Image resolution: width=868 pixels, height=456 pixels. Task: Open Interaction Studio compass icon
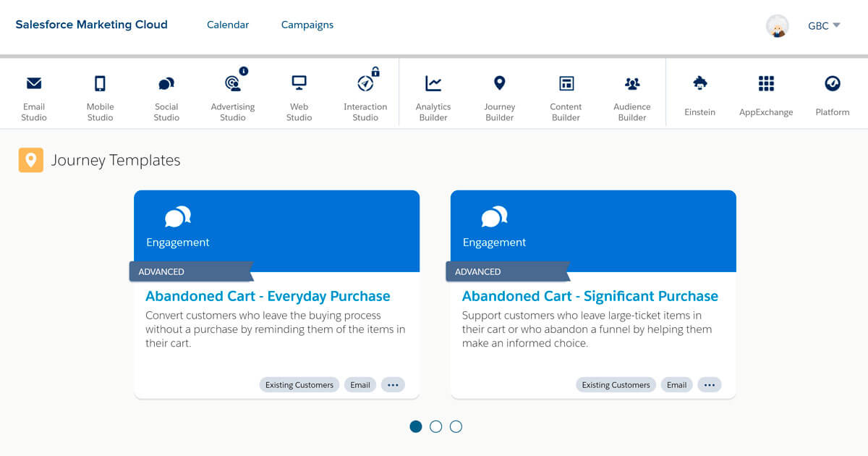pos(365,84)
